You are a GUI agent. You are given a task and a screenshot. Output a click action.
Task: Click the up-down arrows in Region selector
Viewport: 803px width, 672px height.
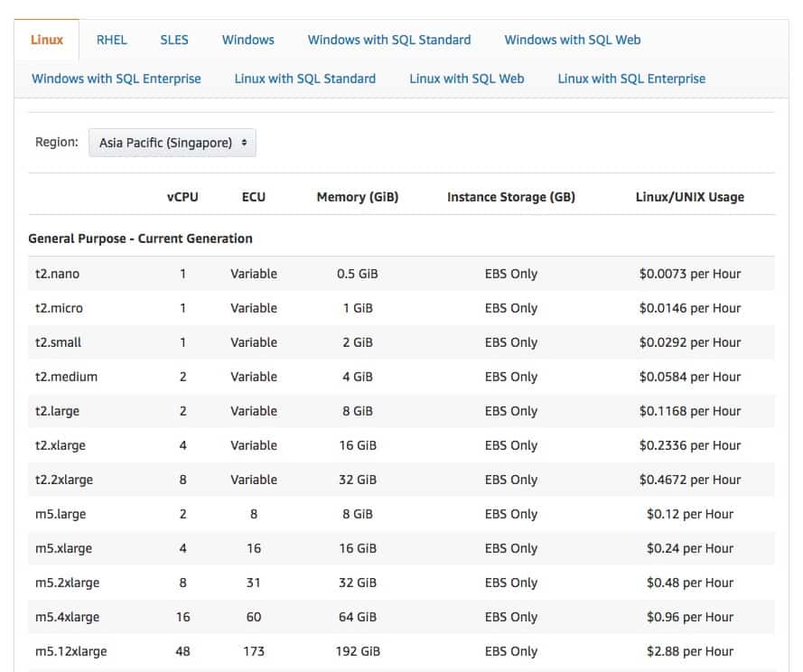244,143
